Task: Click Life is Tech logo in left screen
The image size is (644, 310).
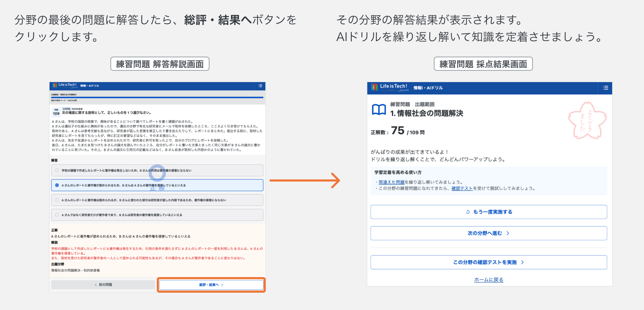Action: (65, 85)
